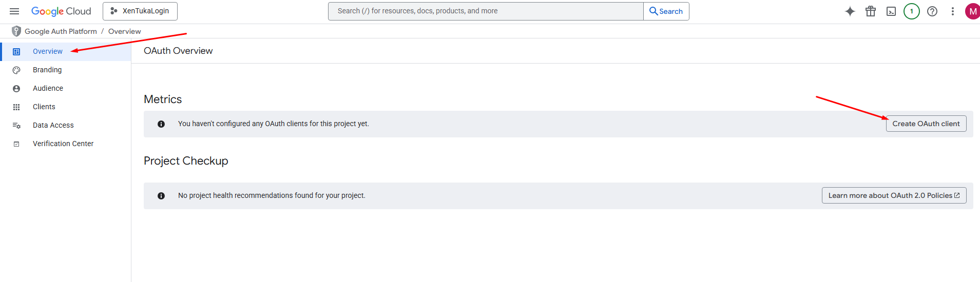Click the info icon in Project Checkup banner
The image size is (980, 282).
[161, 196]
